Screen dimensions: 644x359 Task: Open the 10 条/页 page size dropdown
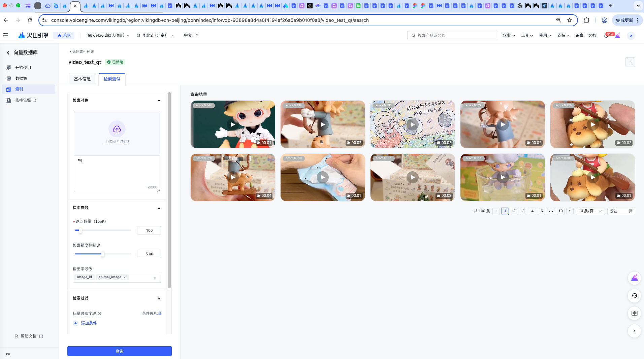tap(590, 211)
